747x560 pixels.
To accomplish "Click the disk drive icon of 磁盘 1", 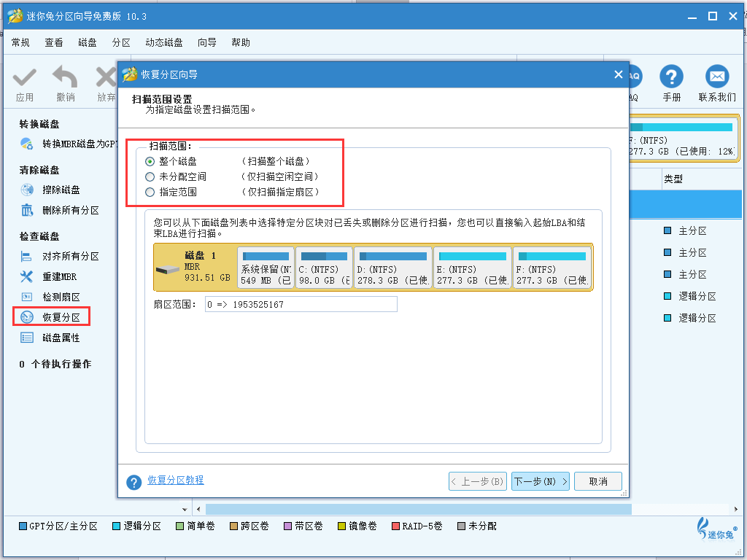I will 167,270.
